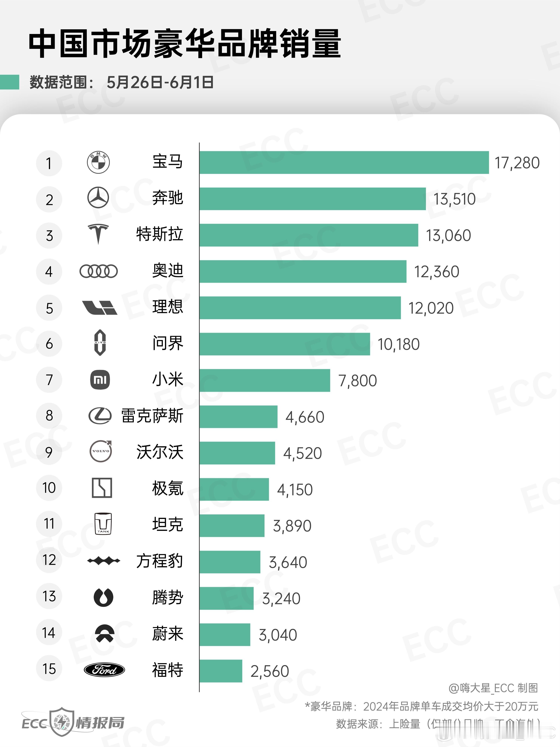The image size is (560, 747).
Task: Tap the Li Auto (理想) logo
Action: pos(99,308)
